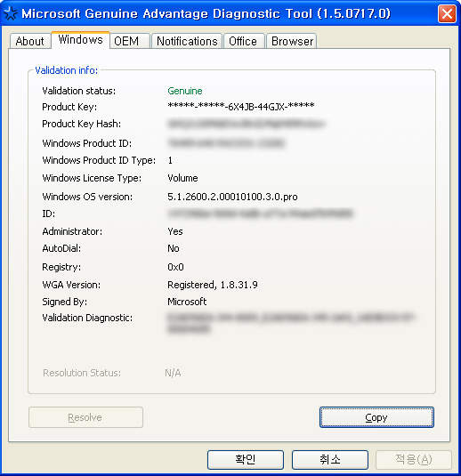Click the Registry value 0x0

click(x=175, y=267)
